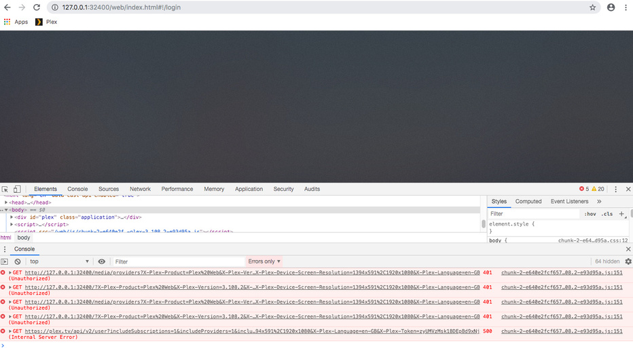The image size is (633, 364).
Task: Open the Performance tab
Action: [x=177, y=189]
